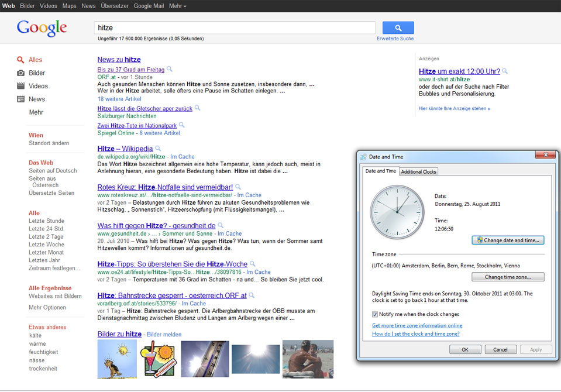Image resolution: width=561 pixels, height=392 pixels.
Task: Expand Mehr Optionen in sidebar
Action: [x=47, y=307]
